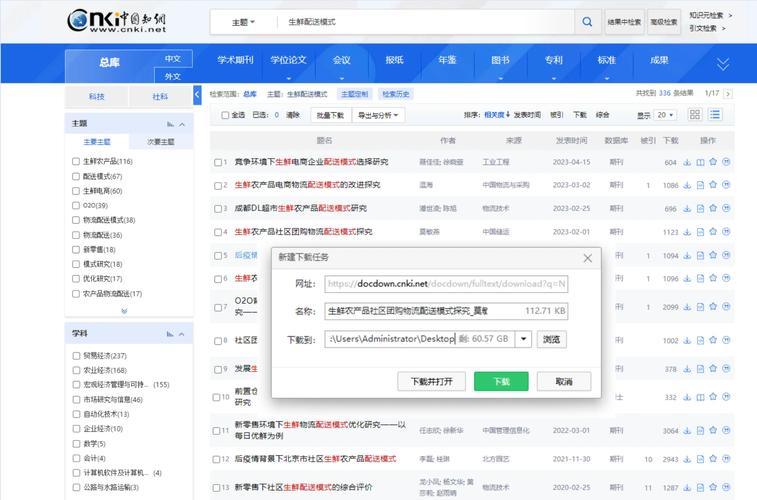Collapse the 主题 filter panel chevron
The width and height of the screenshot is (757, 500).
coord(182,125)
